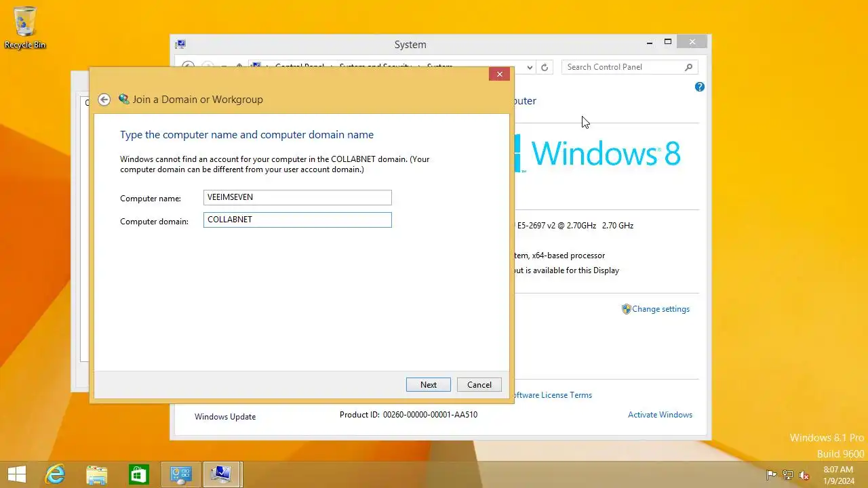The width and height of the screenshot is (868, 488).
Task: Open File Explorer from the taskbar
Action: pyautogui.click(x=96, y=474)
